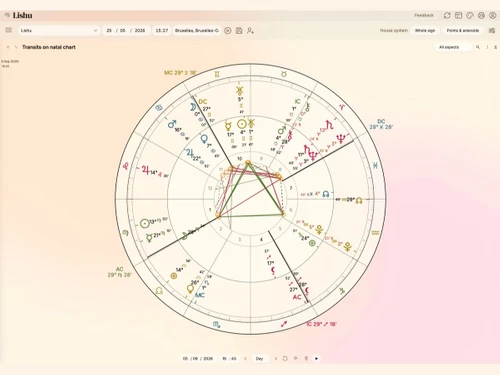The height and width of the screenshot is (375, 500).
Task: Open the Lishu profile dropdown
Action: (x=59, y=30)
